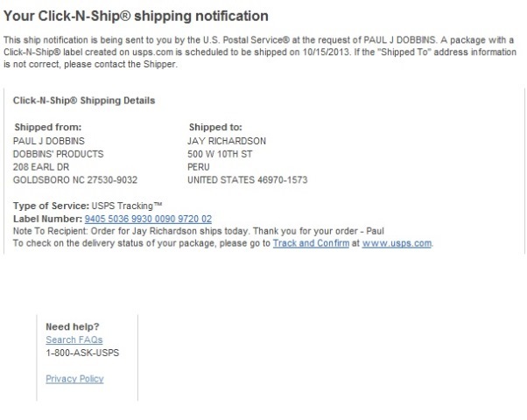Viewport: 527px width, 420px height.
Task: Click the recipient name JAY RICHARDSON in the address block
Action: point(227,141)
